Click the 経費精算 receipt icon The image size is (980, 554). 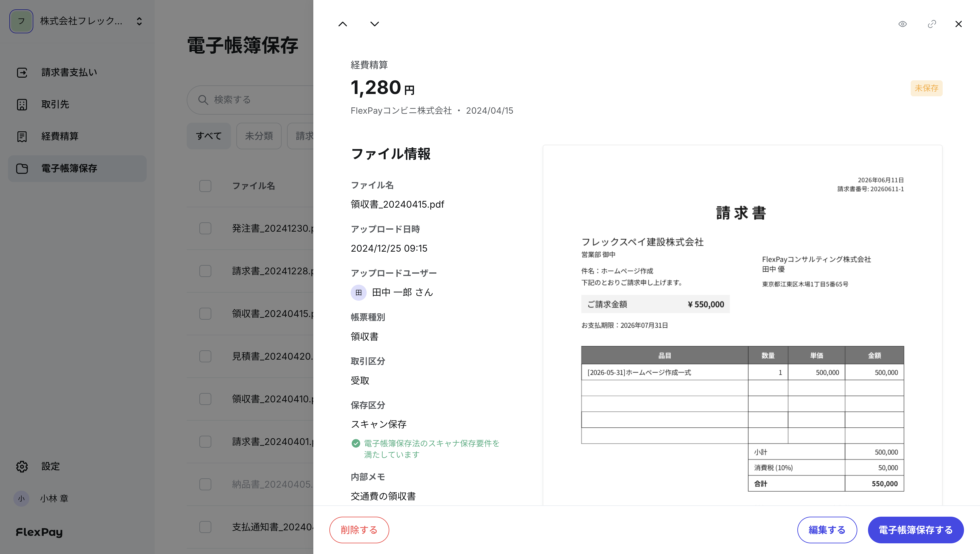(22, 136)
